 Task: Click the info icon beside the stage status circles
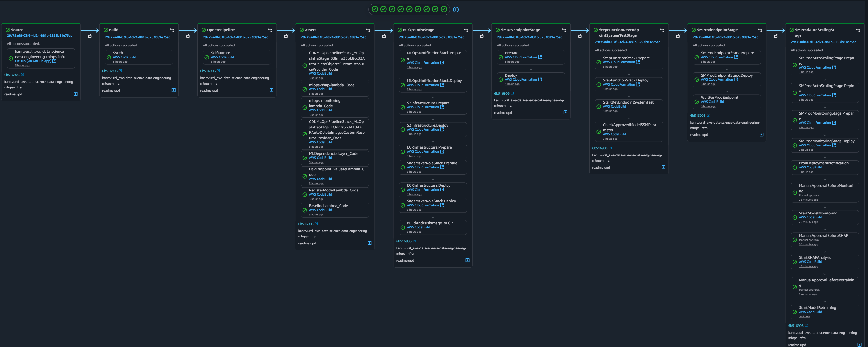456,9
